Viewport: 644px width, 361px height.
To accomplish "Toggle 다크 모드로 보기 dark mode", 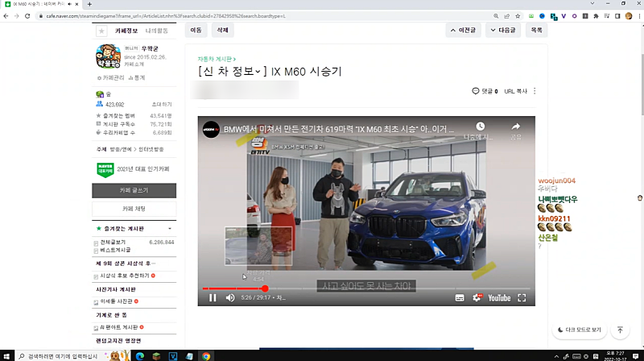I will pyautogui.click(x=580, y=330).
